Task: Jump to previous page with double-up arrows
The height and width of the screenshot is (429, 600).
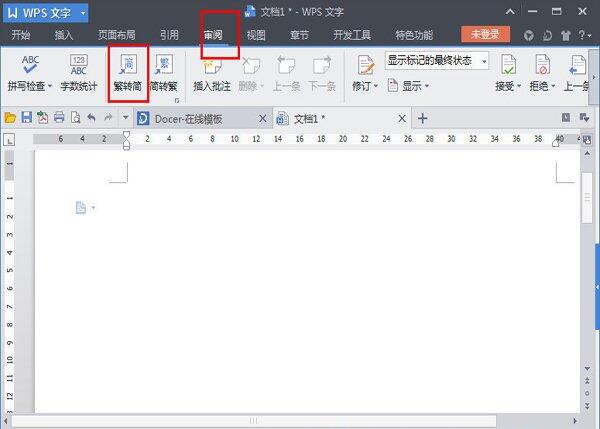Action: tap(587, 381)
